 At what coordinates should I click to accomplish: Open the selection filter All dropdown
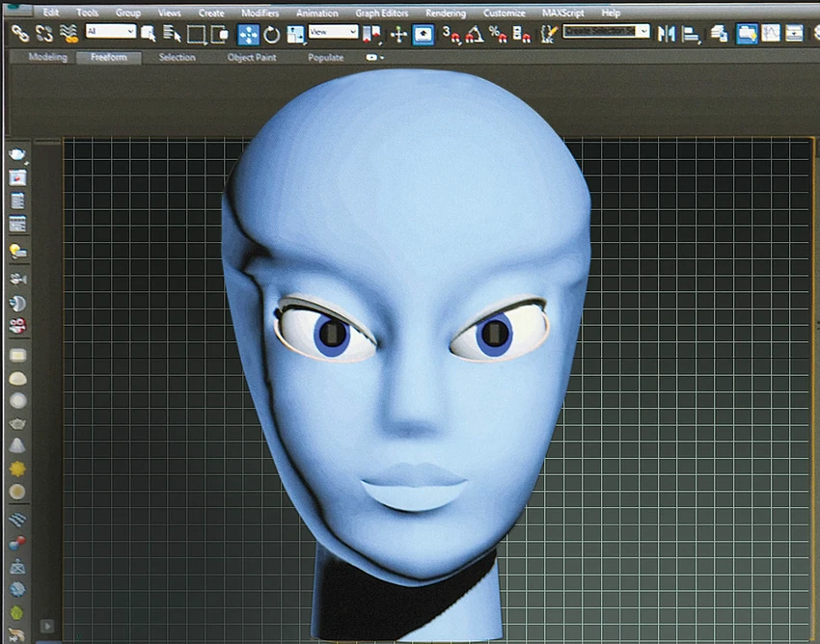111,32
